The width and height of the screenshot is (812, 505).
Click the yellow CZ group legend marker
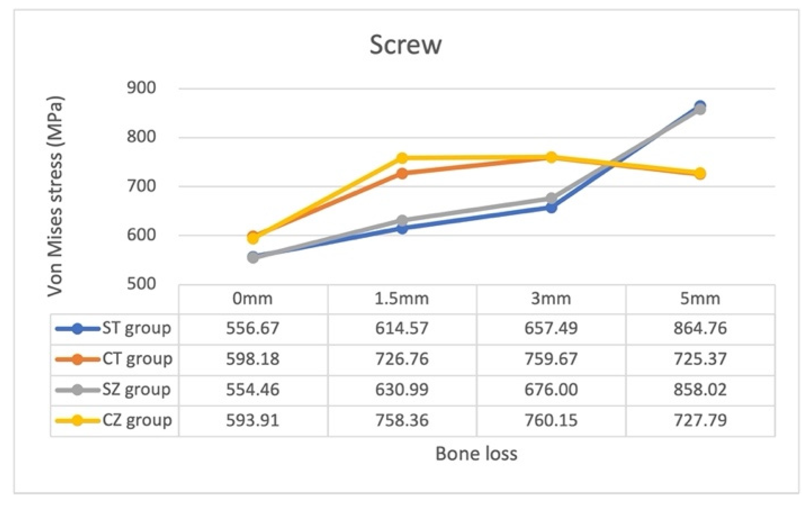78,420
